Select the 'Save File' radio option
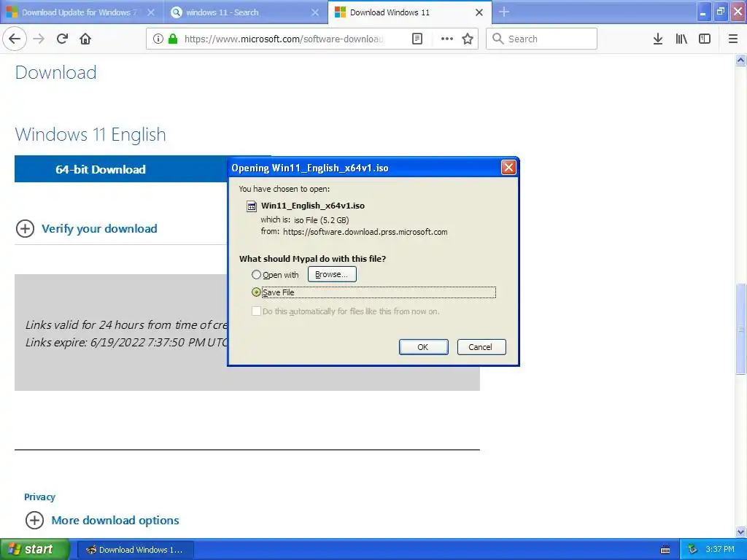 pos(256,292)
